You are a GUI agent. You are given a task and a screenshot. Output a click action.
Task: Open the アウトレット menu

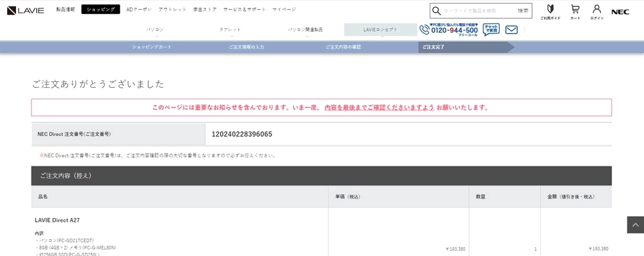(173, 9)
